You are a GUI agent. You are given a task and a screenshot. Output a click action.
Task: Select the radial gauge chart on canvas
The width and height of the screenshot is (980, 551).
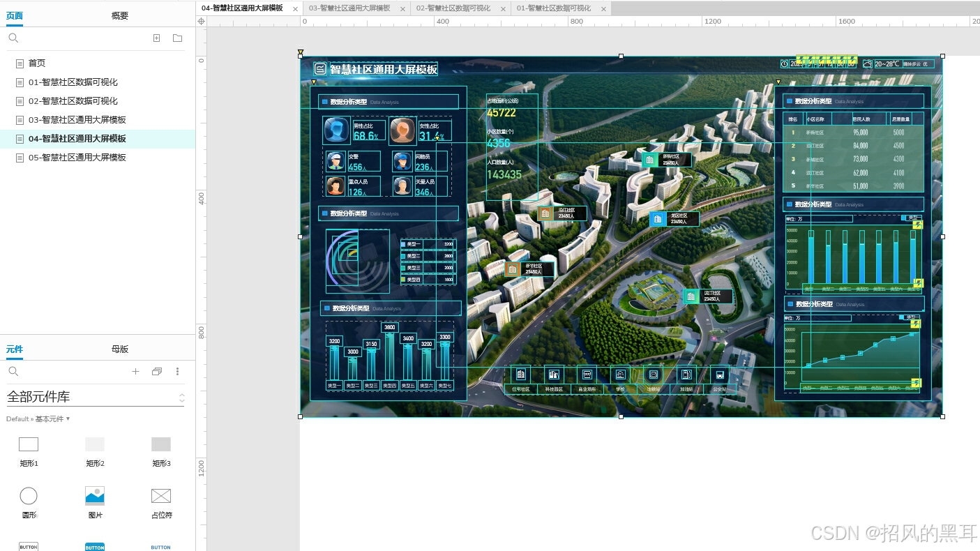[x=357, y=261]
